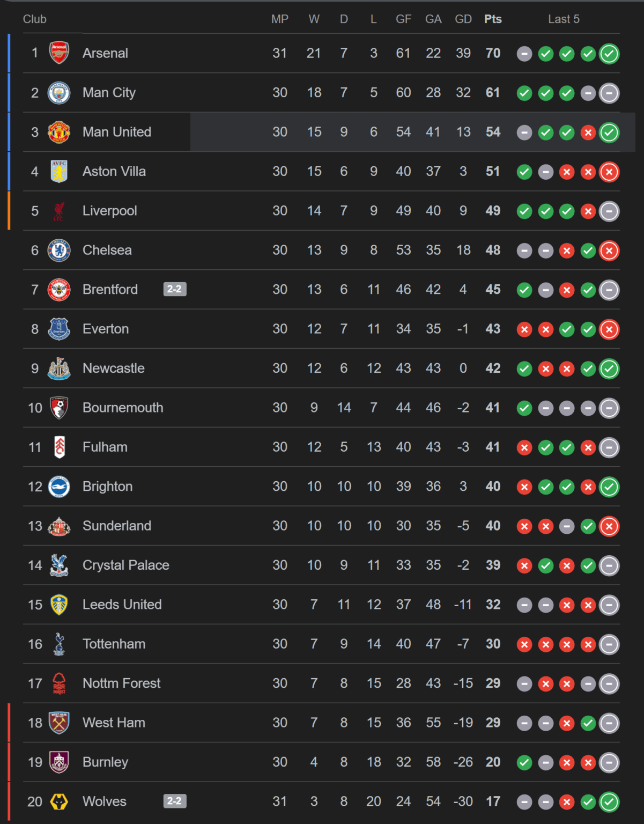The height and width of the screenshot is (824, 644).
Task: Open Man United's club details
Action: 116,132
